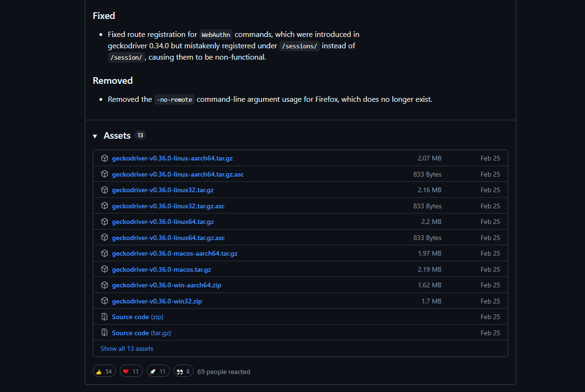
Task: Toggle the rocket reaction
Action: click(158, 372)
